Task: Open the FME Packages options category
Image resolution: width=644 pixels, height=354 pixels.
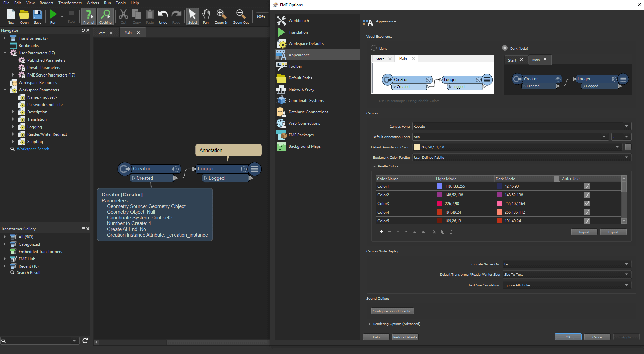Action: [317, 135]
